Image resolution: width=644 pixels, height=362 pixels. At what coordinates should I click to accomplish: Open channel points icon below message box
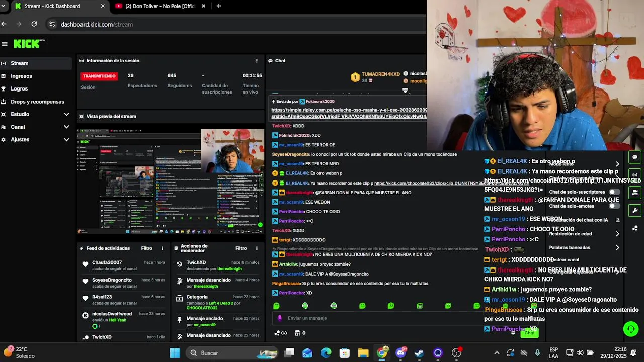pyautogui.click(x=281, y=333)
